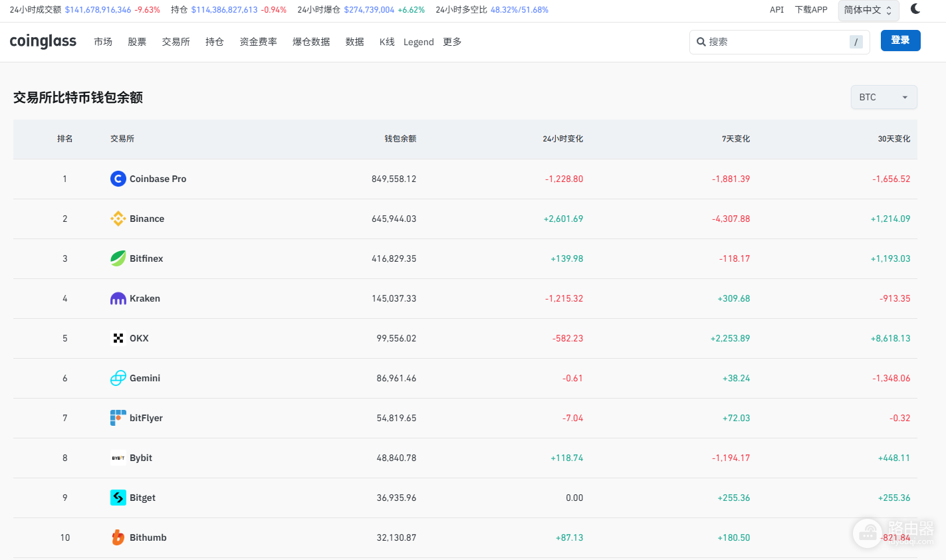Sort by the 钱包余额 column header

tap(400, 139)
